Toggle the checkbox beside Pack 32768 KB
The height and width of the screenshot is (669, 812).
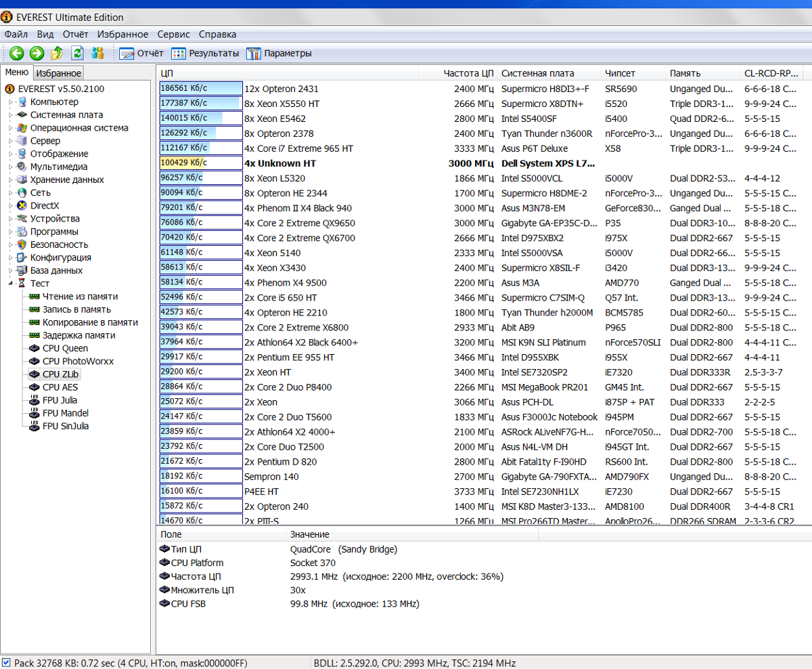pyautogui.click(x=6, y=662)
